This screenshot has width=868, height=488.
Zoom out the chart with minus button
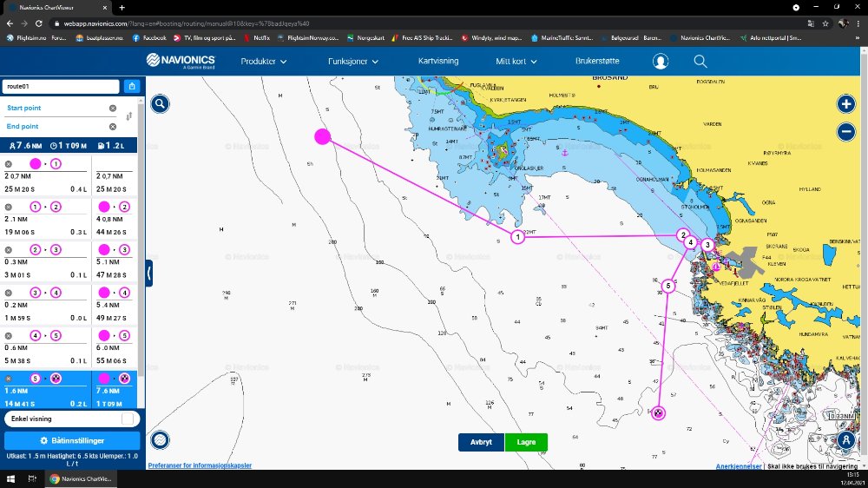click(x=845, y=132)
